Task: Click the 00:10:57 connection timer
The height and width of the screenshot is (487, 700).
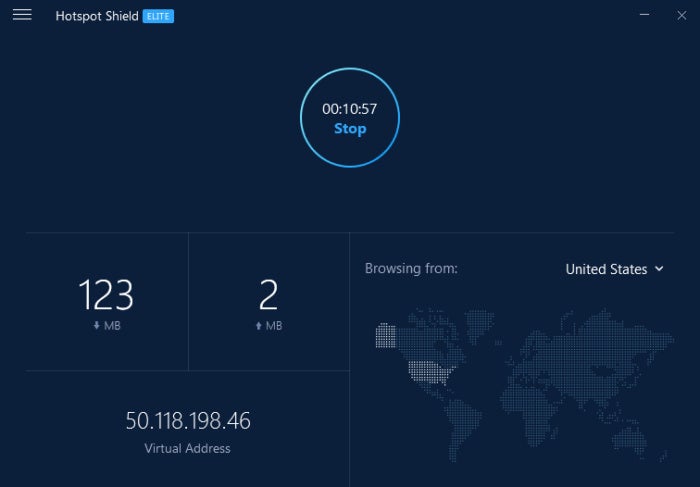Action: click(x=350, y=109)
